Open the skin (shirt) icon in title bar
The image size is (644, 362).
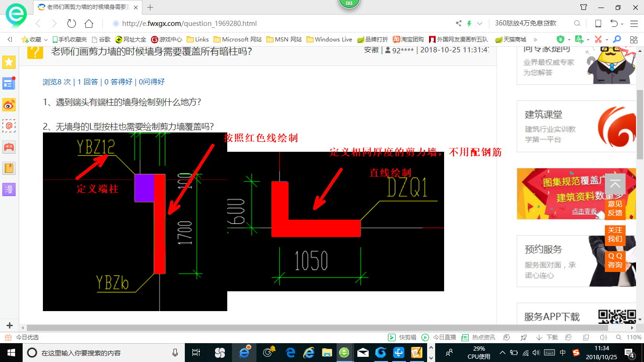(x=584, y=7)
